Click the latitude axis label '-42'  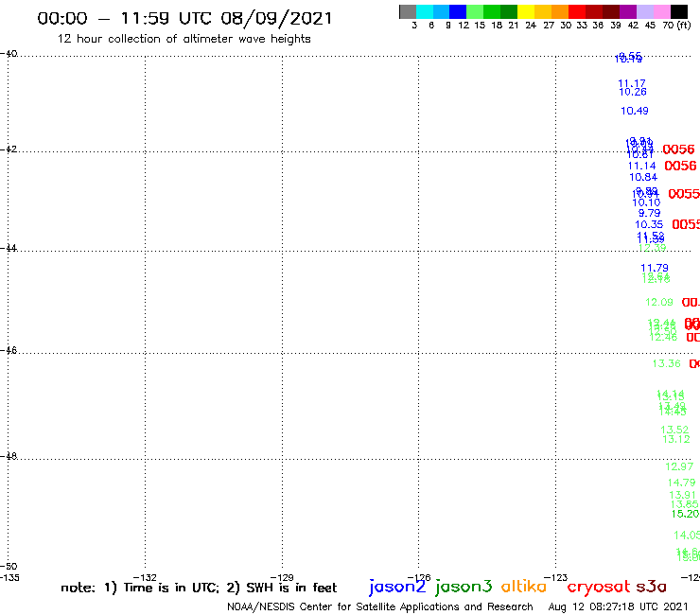click(9, 149)
